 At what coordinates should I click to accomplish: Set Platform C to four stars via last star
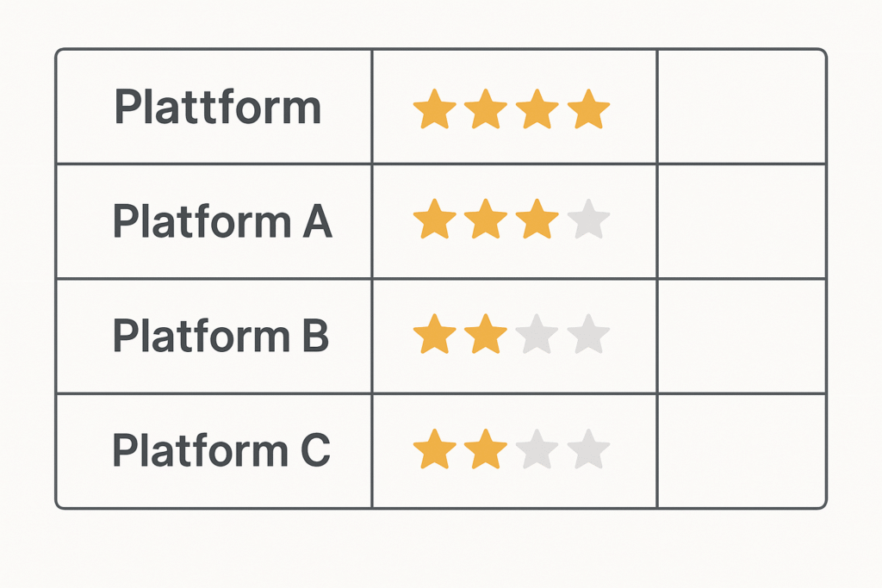click(x=589, y=451)
